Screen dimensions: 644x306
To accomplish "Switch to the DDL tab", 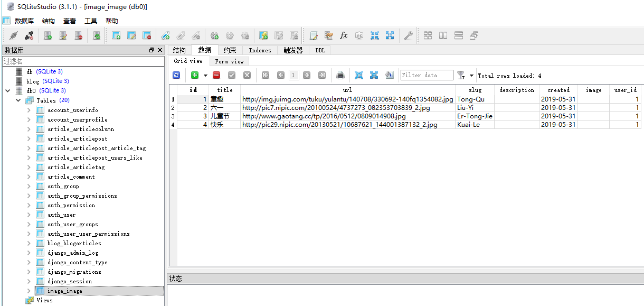I will [320, 50].
